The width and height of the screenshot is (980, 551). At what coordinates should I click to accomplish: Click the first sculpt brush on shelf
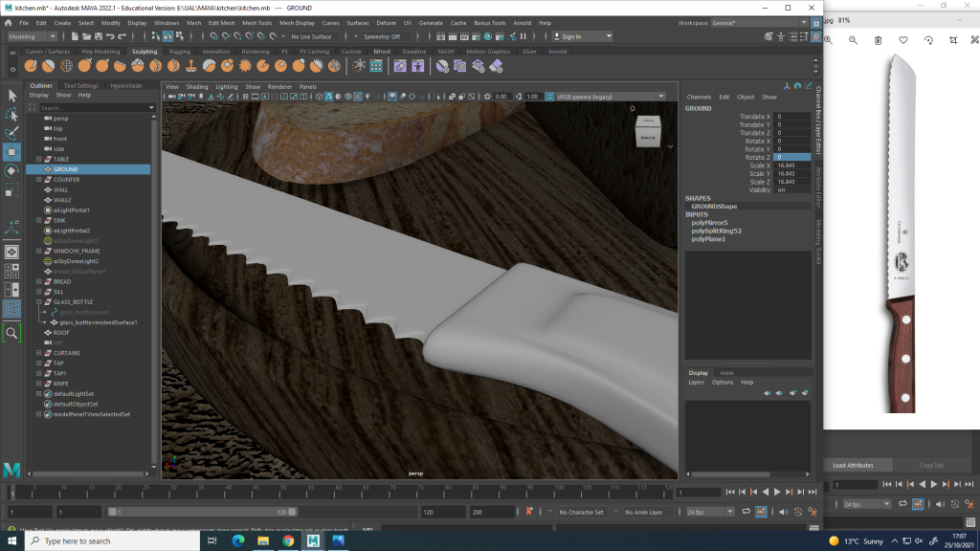31,66
